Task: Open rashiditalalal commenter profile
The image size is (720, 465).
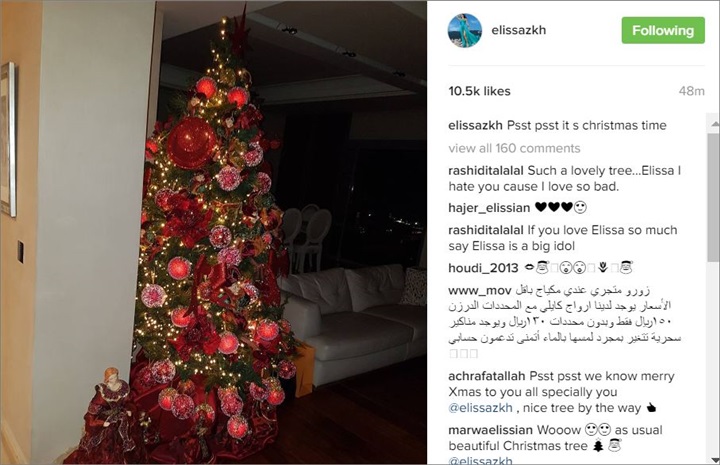Action: pyautogui.click(x=486, y=171)
